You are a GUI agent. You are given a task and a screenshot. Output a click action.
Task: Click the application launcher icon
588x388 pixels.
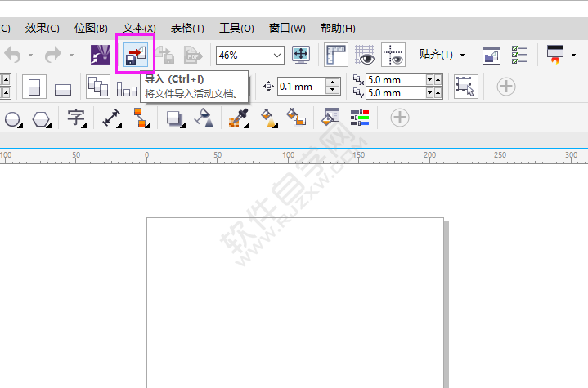[555, 55]
